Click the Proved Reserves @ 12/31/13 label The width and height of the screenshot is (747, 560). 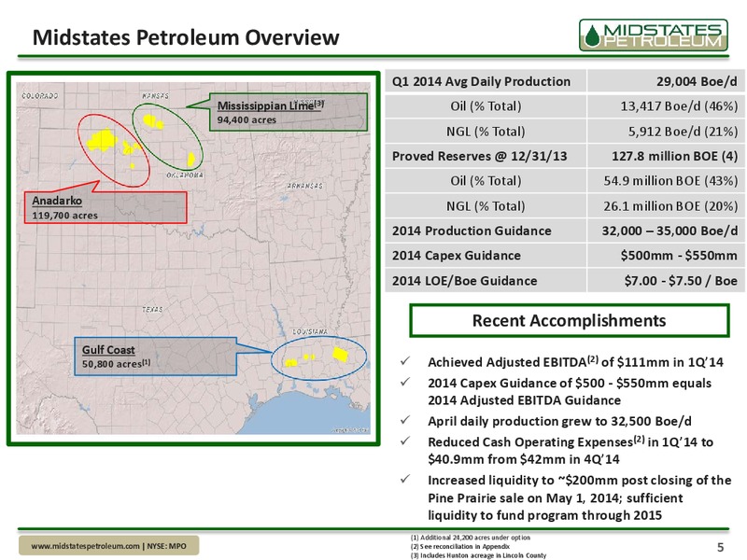click(x=479, y=156)
